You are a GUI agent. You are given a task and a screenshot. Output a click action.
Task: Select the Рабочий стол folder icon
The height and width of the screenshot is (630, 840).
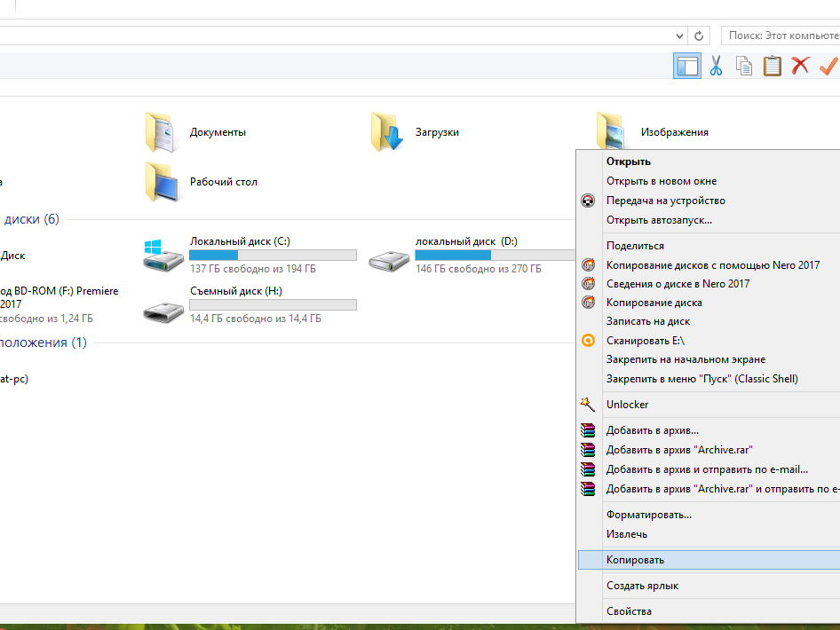point(162,182)
